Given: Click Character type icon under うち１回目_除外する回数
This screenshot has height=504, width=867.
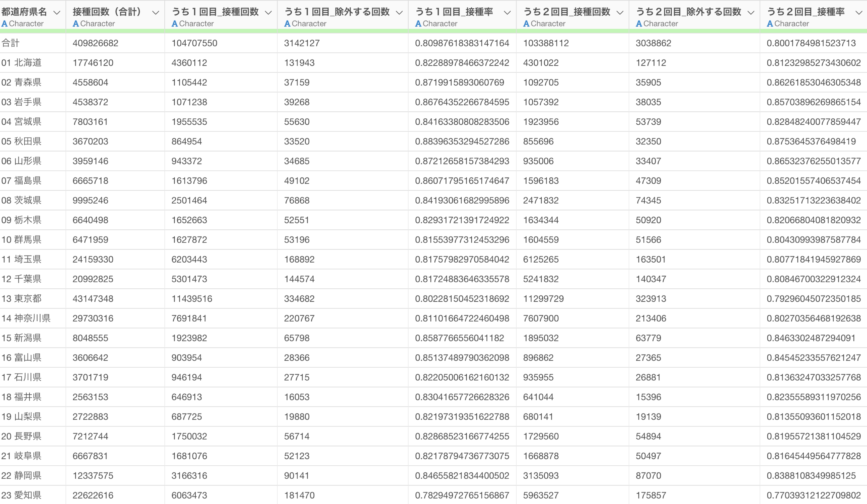Looking at the screenshot, I should coord(287,24).
